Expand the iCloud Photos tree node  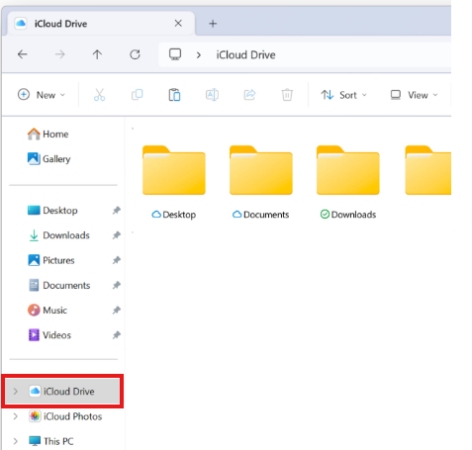pyautogui.click(x=15, y=416)
